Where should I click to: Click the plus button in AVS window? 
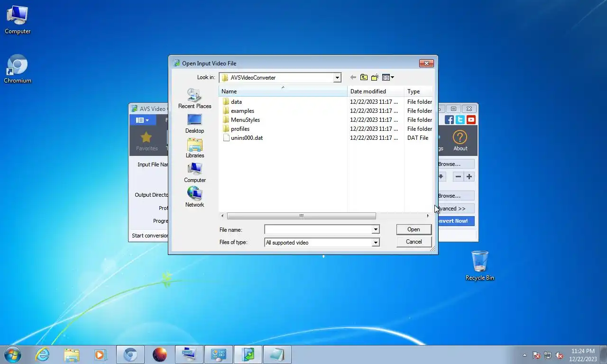coord(469,177)
